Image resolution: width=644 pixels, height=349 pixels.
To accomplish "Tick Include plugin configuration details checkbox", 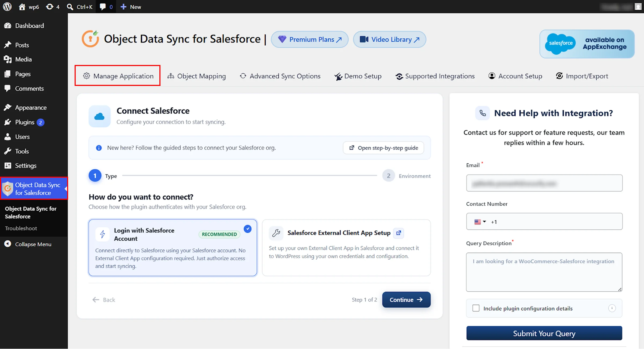I will pos(476,308).
